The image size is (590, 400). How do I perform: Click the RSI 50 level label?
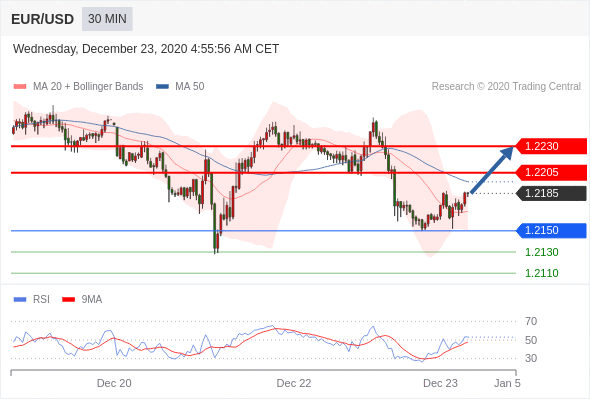tap(531, 340)
